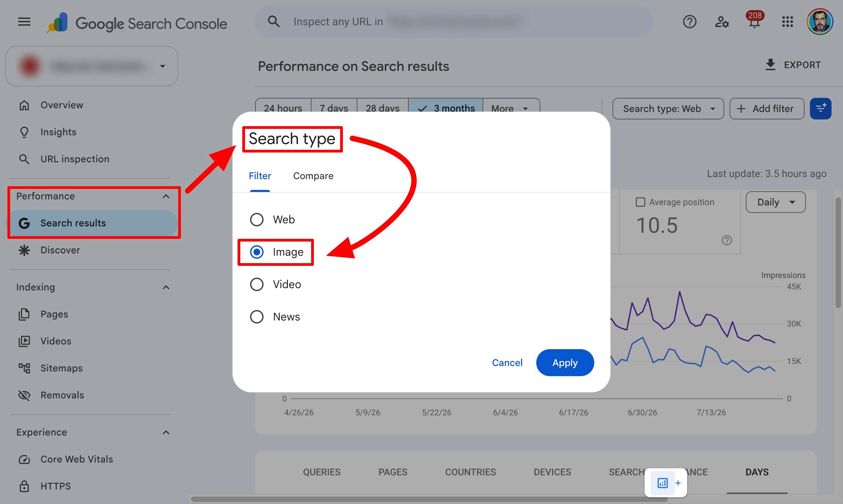Select the Web radio button
The image size is (843, 504).
click(257, 220)
